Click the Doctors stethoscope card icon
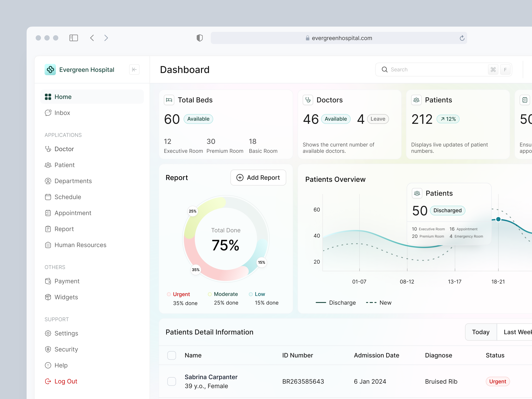 click(308, 100)
